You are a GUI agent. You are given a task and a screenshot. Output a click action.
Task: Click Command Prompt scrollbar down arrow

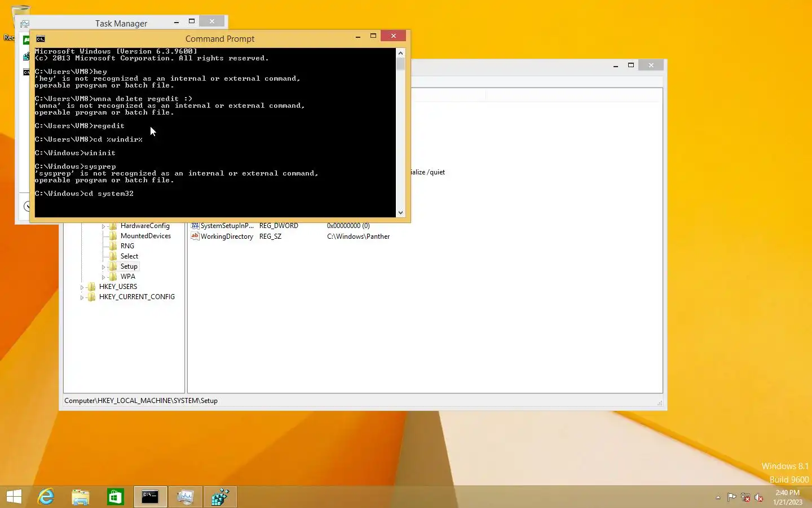click(401, 213)
